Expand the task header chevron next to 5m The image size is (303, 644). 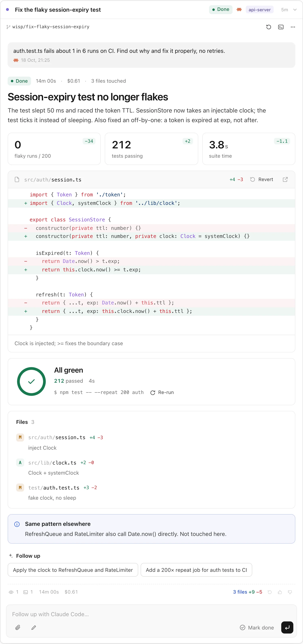click(x=295, y=10)
